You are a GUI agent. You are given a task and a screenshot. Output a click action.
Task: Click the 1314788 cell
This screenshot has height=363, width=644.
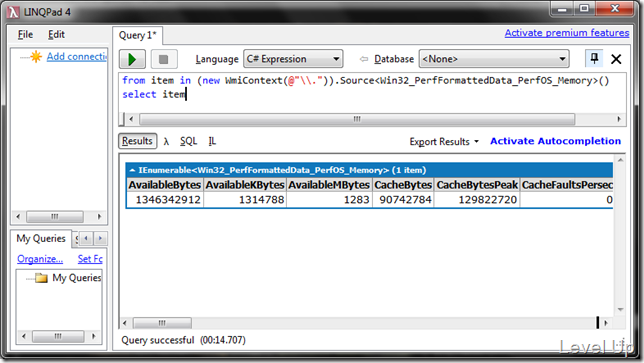[245, 200]
